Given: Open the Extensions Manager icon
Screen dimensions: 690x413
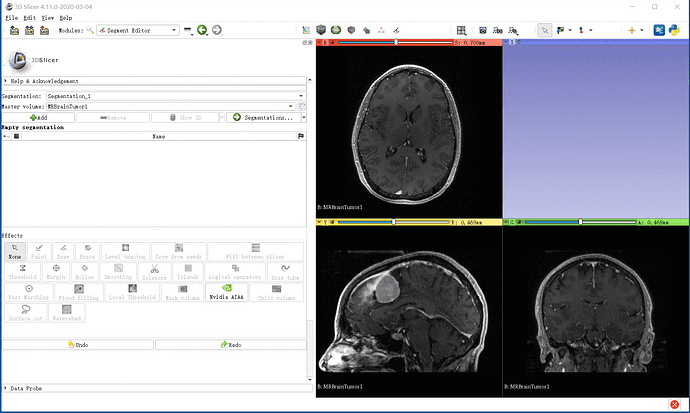Looking at the screenshot, I should pyautogui.click(x=659, y=30).
